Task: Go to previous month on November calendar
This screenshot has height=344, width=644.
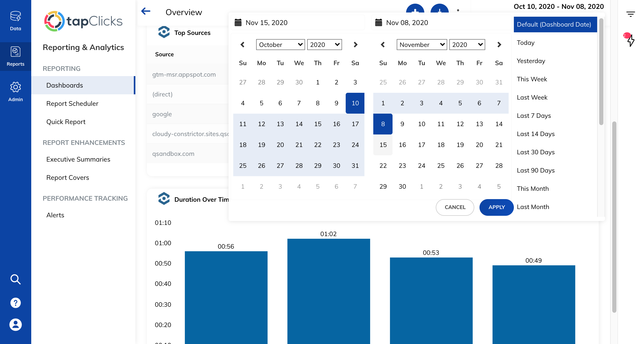Action: 383,45
